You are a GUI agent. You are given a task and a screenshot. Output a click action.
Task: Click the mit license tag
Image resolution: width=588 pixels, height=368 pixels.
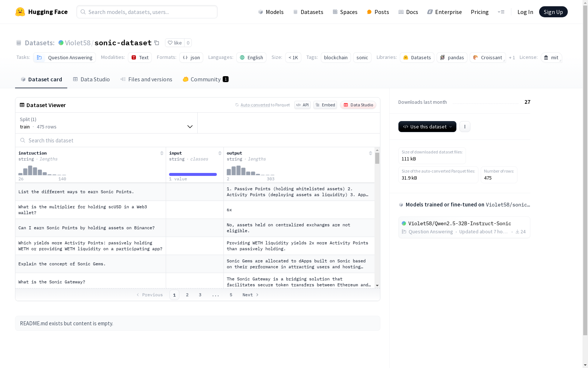(551, 57)
